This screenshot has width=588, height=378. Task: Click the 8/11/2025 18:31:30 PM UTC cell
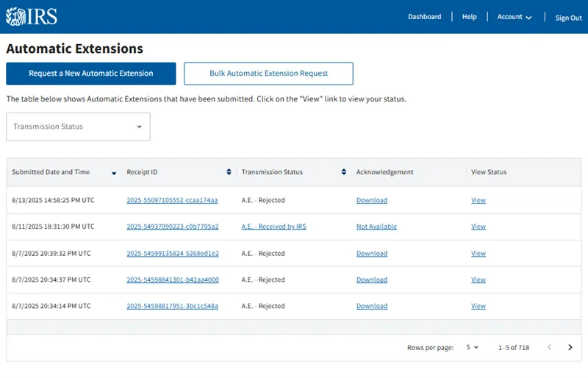tap(53, 227)
